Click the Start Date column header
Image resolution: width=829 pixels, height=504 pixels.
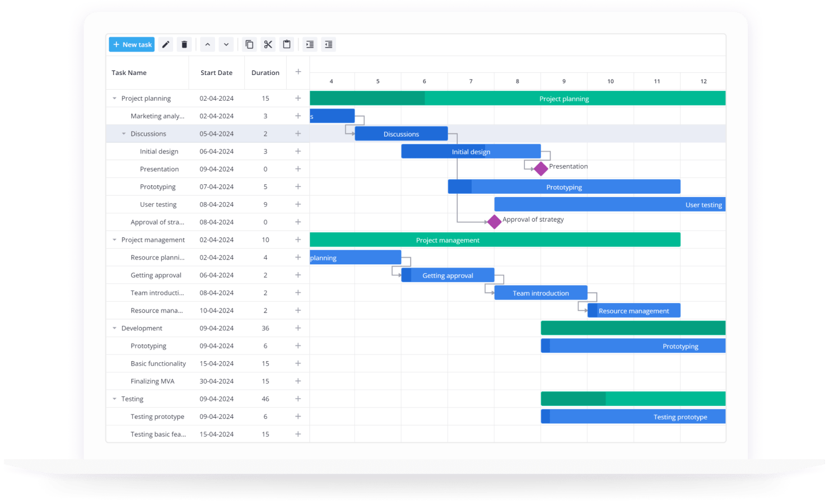pyautogui.click(x=217, y=73)
